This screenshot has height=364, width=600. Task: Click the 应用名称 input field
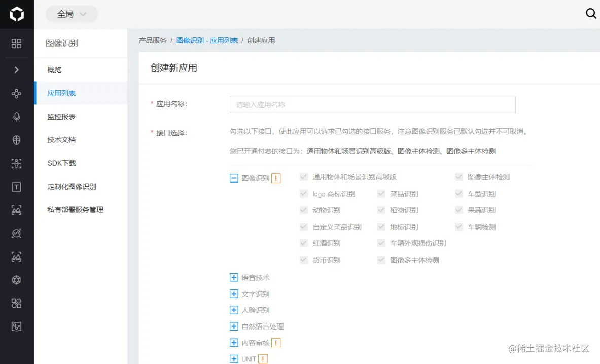[x=372, y=104]
